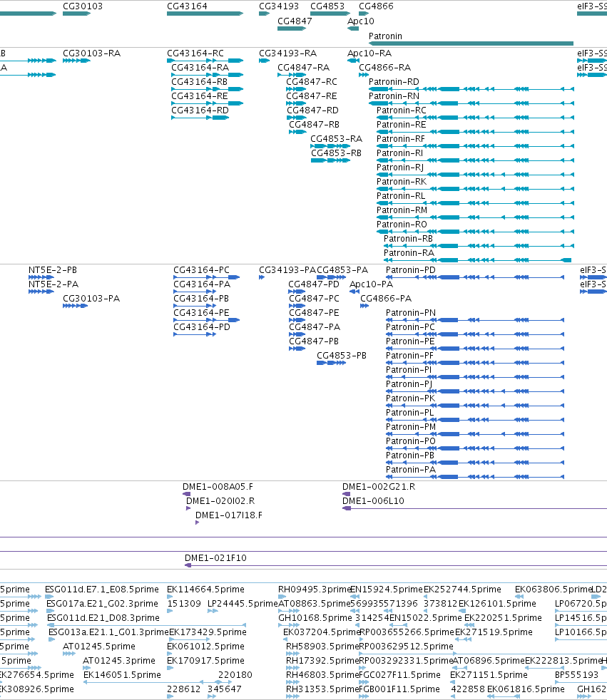The width and height of the screenshot is (607, 700).
Task: Click protein CG43164-PC
Action: tap(201, 270)
